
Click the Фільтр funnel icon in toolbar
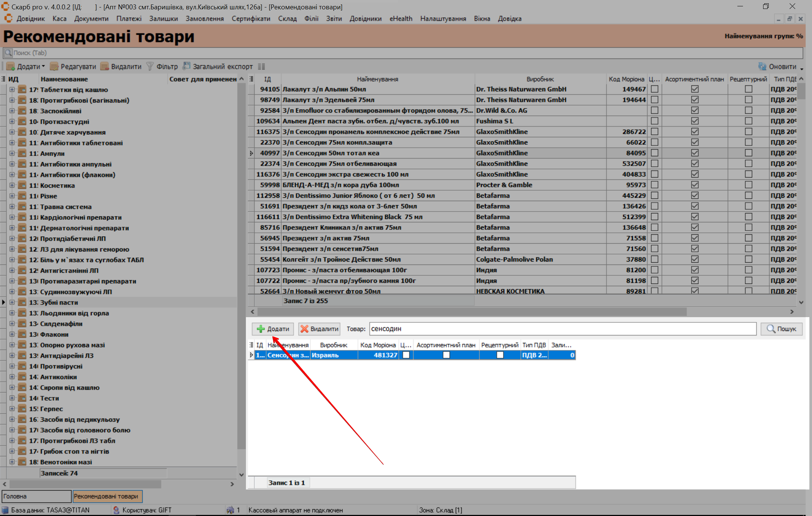[150, 66]
